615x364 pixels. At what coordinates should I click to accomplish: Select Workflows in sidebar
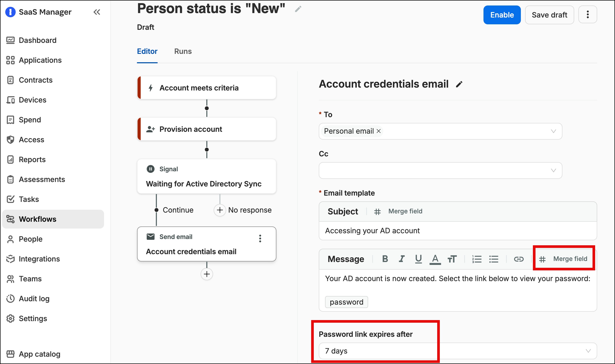[x=53, y=219]
